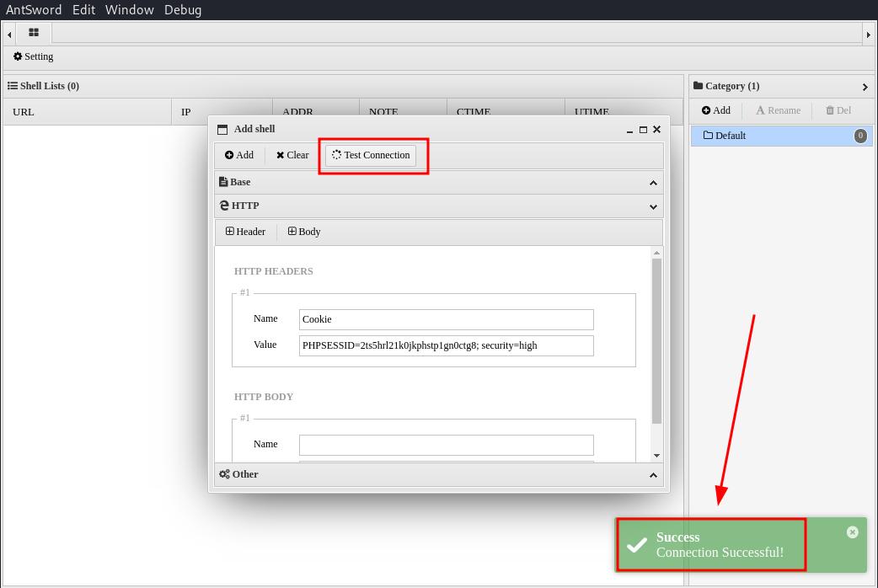This screenshot has height=588, width=878.
Task: Expand the Base section
Action: pos(439,183)
